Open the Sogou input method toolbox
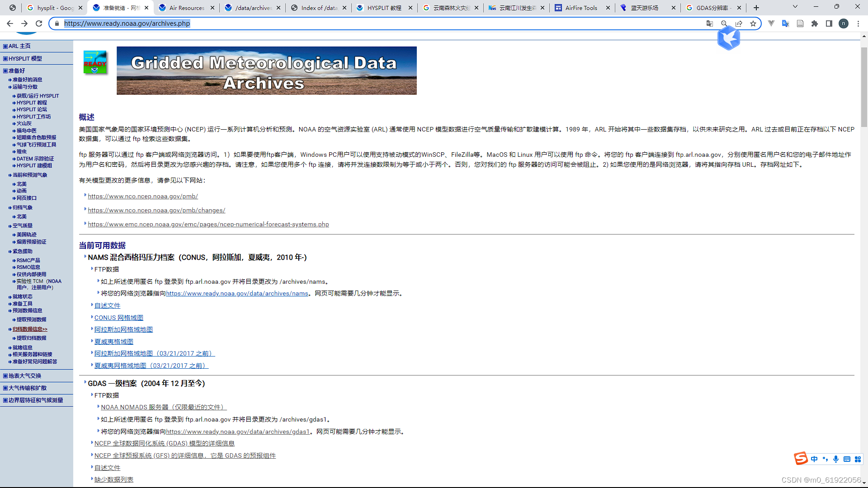 point(858,459)
